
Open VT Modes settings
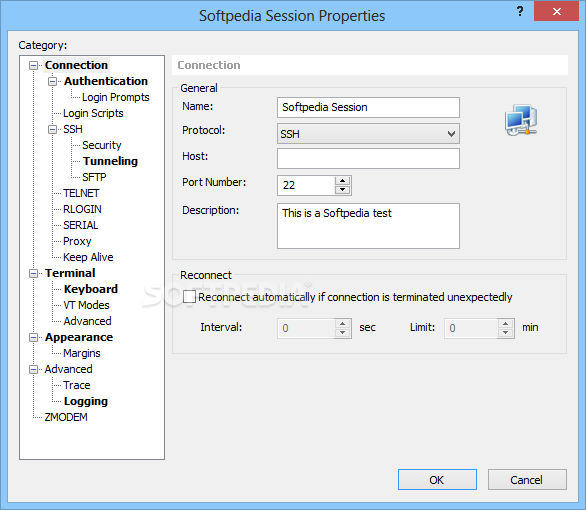[86, 305]
